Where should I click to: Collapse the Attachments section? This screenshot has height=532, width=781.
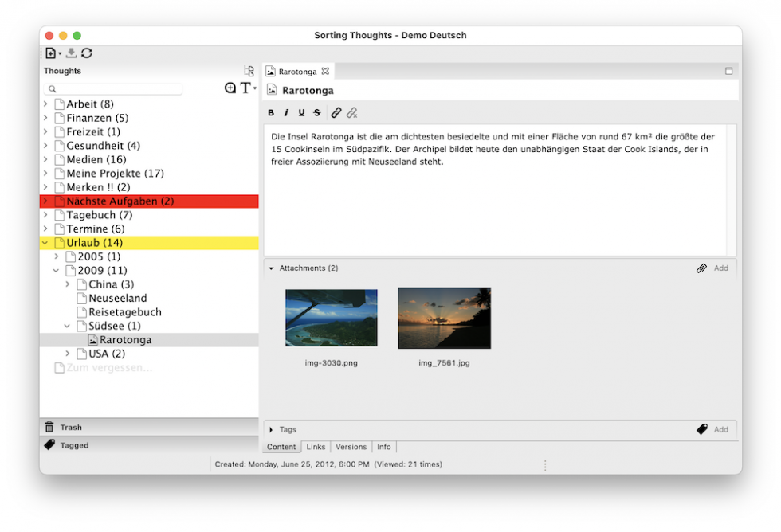click(x=271, y=269)
